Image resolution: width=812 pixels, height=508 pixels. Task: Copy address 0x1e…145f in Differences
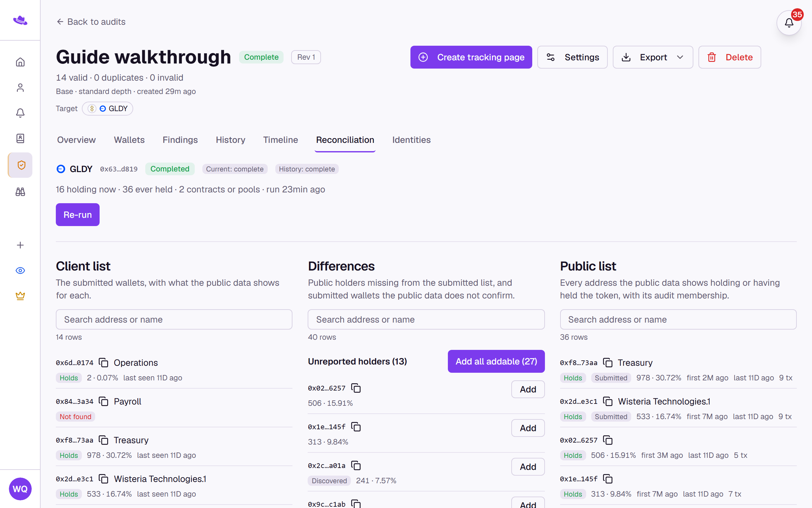tap(356, 427)
